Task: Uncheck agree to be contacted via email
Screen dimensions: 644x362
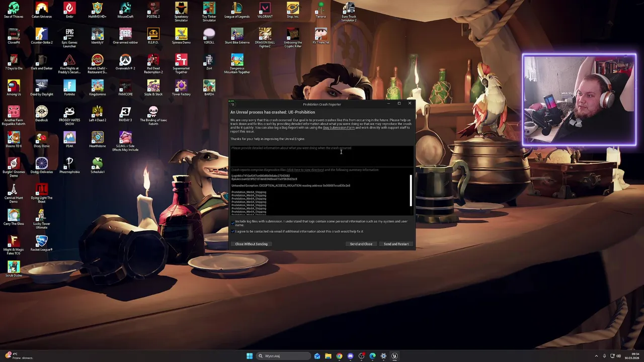Action: [233, 231]
